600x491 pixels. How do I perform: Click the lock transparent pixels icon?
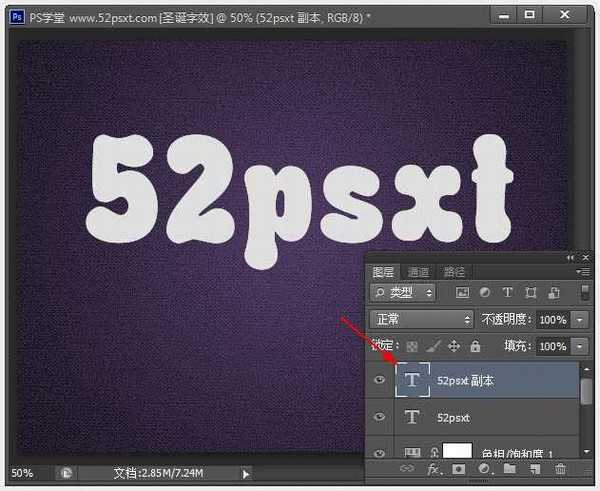pyautogui.click(x=411, y=346)
